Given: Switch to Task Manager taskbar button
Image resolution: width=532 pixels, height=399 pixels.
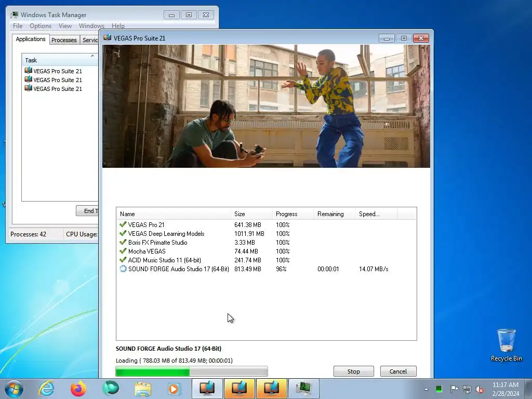Looking at the screenshot, I should click(303, 389).
